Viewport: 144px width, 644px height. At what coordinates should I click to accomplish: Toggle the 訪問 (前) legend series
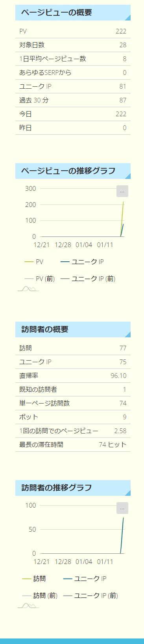[x=40, y=596]
